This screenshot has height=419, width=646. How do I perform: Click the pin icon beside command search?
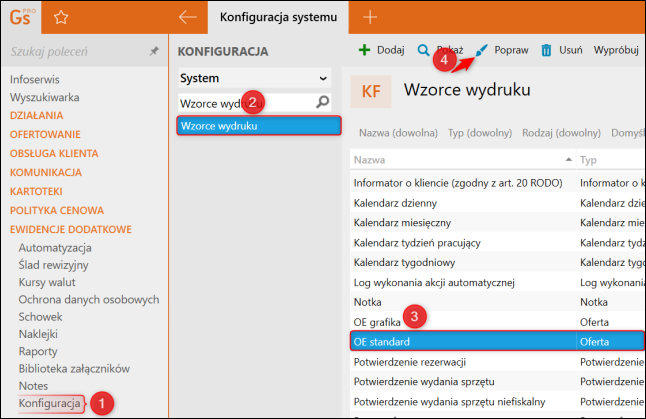(x=153, y=49)
